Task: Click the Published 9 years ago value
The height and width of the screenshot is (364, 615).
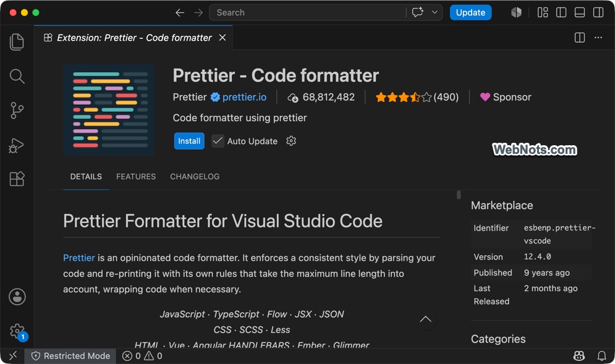Action: pos(547,273)
